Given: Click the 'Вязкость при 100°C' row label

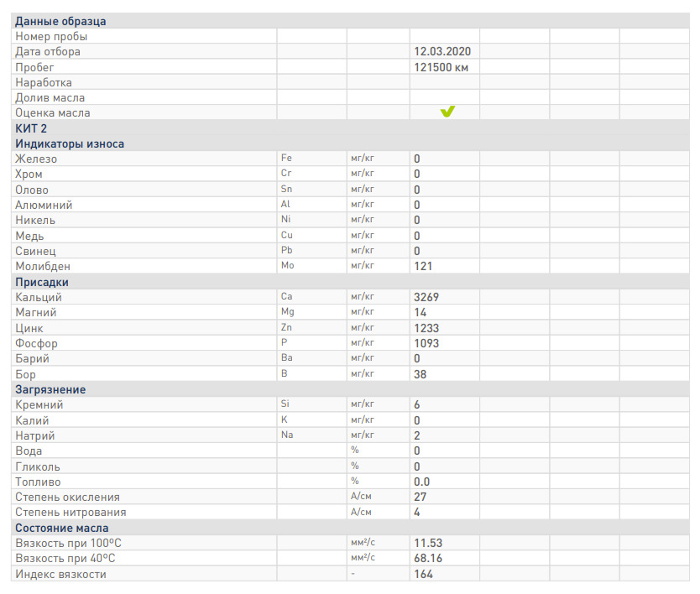Looking at the screenshot, I should coord(68,543).
